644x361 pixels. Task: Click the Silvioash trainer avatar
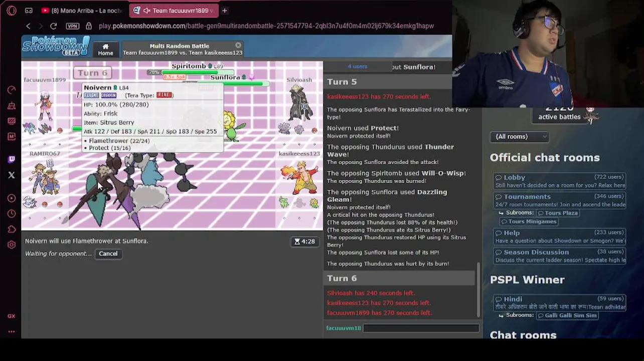click(301, 103)
